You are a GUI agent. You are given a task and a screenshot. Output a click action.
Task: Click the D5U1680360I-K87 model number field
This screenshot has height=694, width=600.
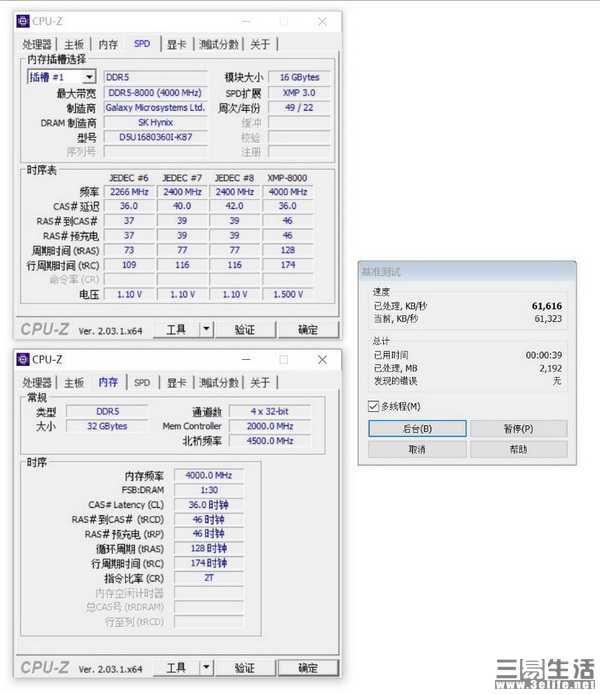(155, 137)
